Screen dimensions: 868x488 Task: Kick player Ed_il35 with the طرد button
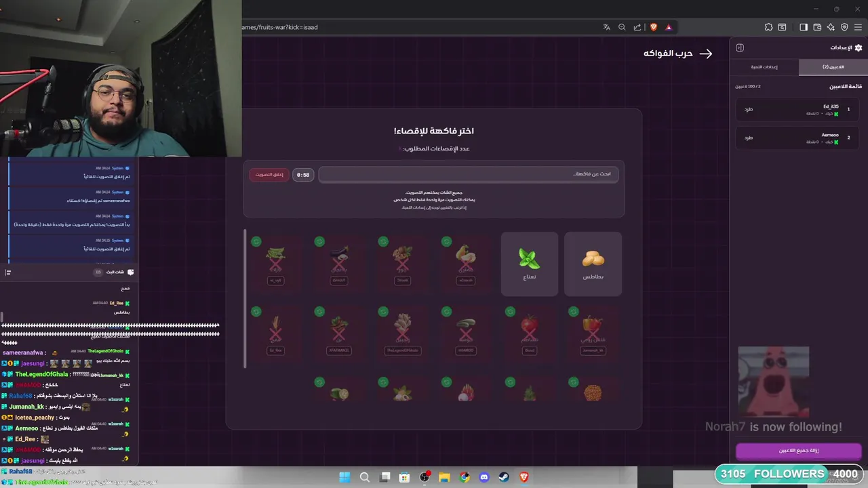tap(749, 109)
